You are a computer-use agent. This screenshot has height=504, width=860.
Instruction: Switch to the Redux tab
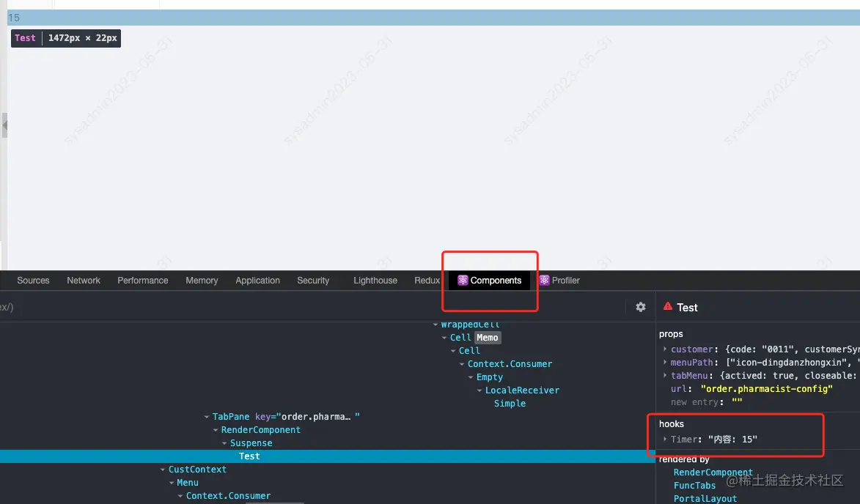(x=427, y=281)
